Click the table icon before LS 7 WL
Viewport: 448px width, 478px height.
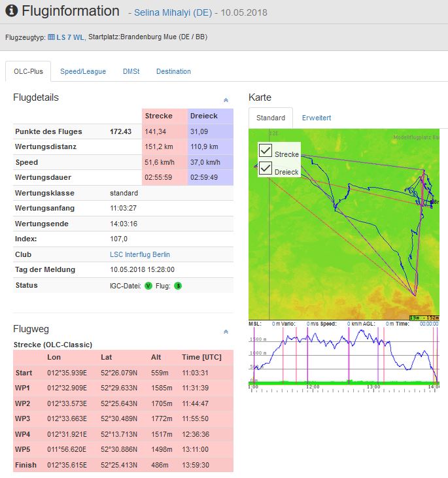tap(52, 37)
